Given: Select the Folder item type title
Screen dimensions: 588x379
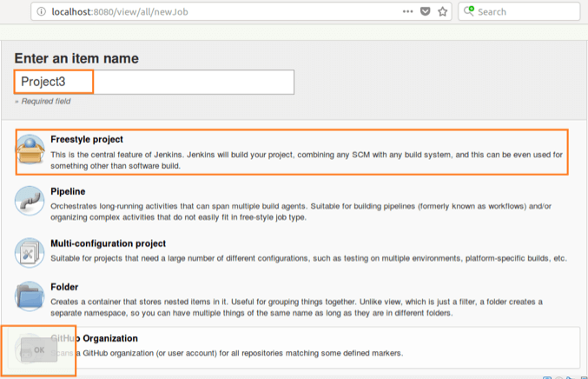Looking at the screenshot, I should [64, 287].
